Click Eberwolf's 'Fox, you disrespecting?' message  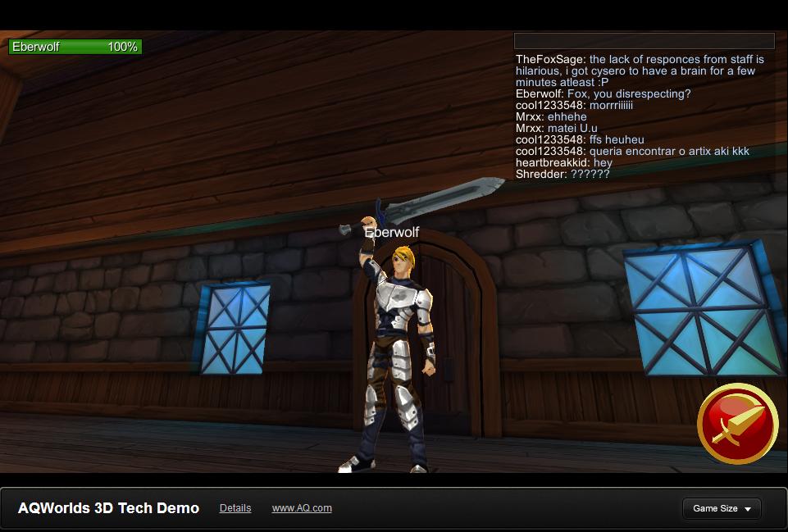603,94
